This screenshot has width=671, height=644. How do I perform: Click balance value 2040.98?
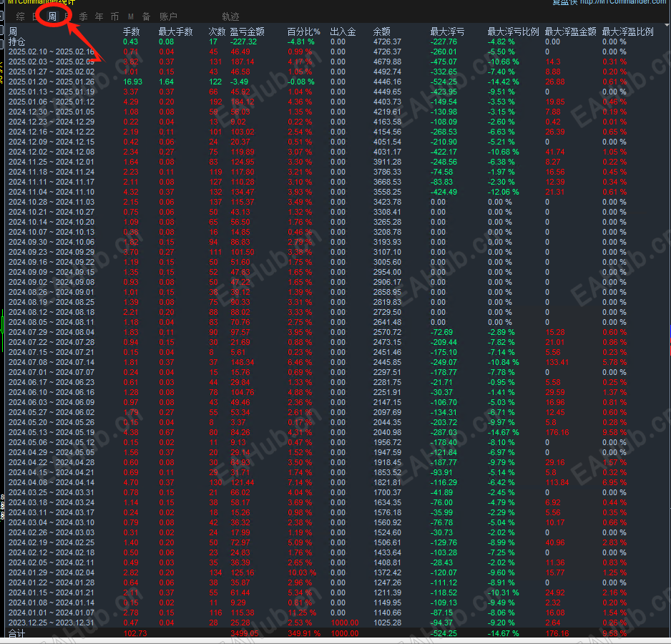pyautogui.click(x=387, y=432)
